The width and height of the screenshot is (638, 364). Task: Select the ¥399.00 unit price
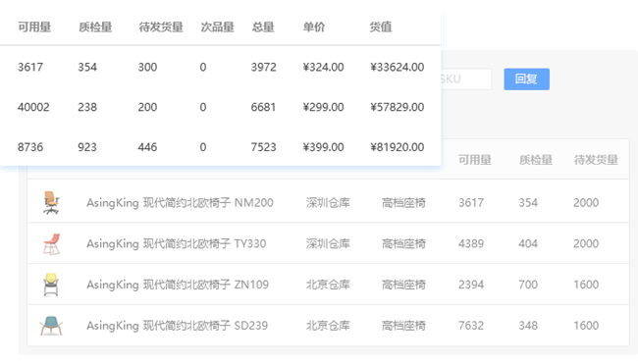pos(324,147)
